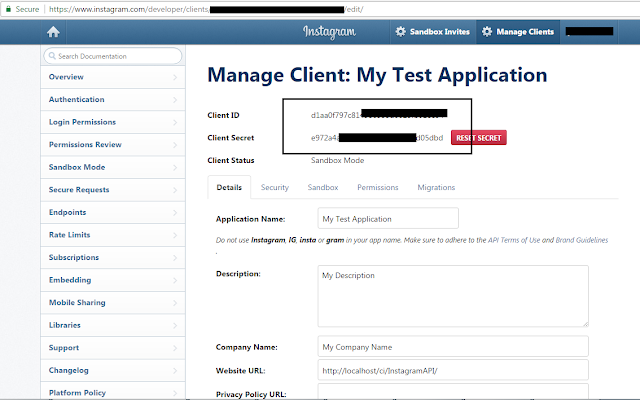Click the 'Sandbox Mode' client status value
The height and width of the screenshot is (400, 640).
(x=338, y=160)
